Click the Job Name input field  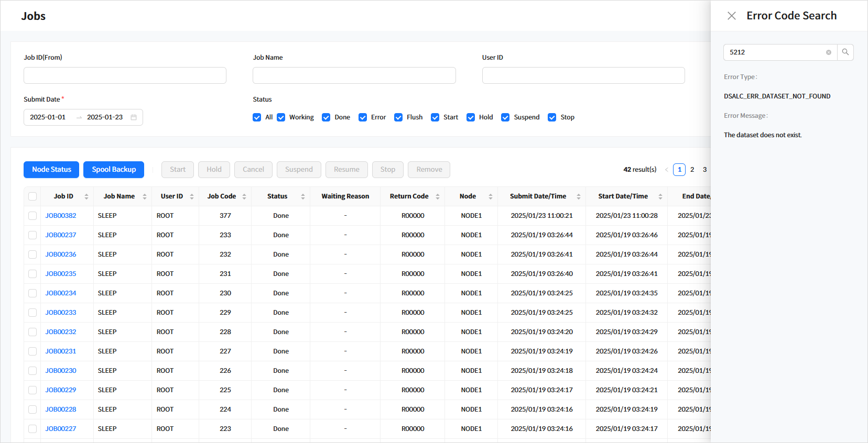coord(354,75)
